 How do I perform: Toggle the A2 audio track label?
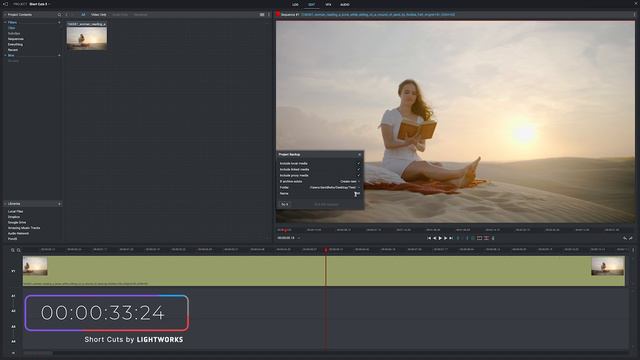coord(13,311)
